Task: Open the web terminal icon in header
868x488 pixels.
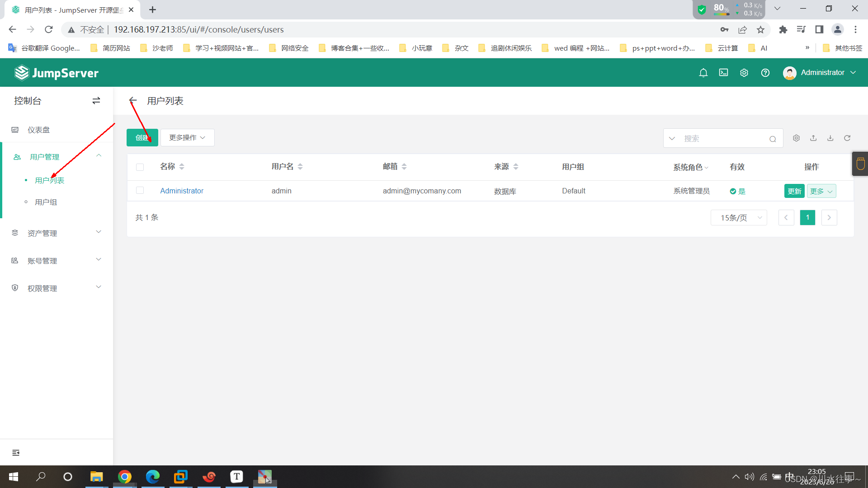Action: [723, 73]
